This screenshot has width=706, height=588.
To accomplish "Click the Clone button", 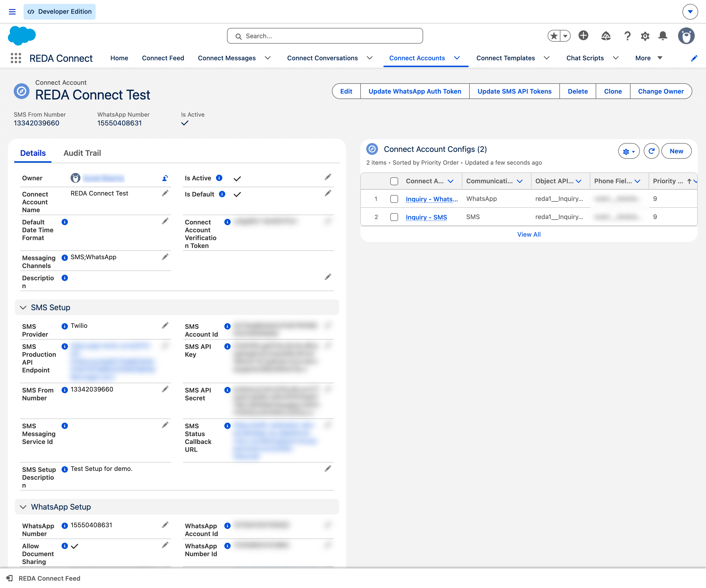I will tap(613, 91).
